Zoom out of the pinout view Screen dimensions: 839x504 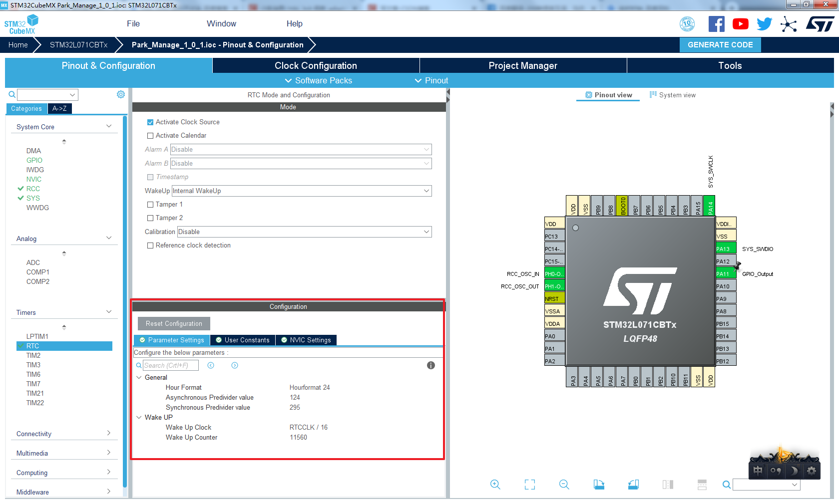click(x=564, y=484)
